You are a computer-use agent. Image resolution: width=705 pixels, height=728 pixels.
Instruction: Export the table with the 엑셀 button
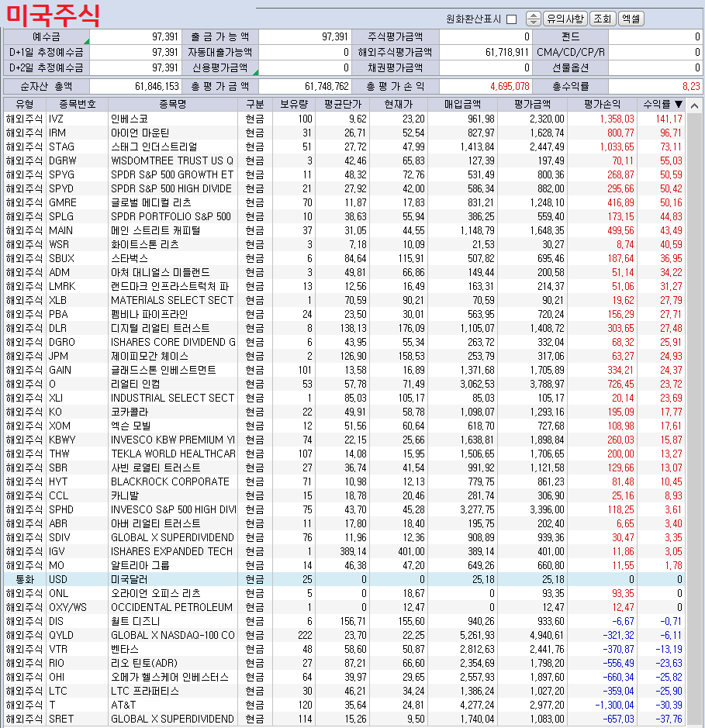click(631, 19)
